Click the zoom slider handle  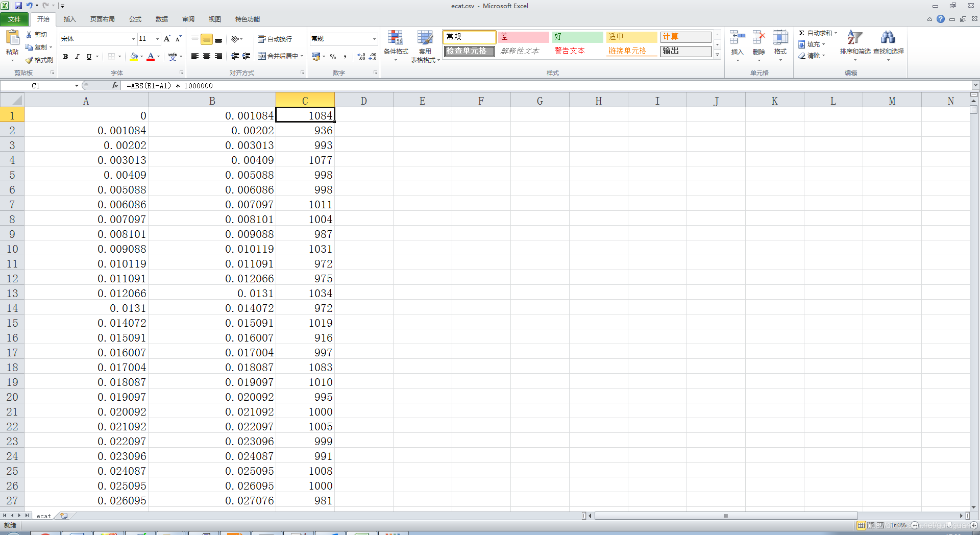pos(949,525)
